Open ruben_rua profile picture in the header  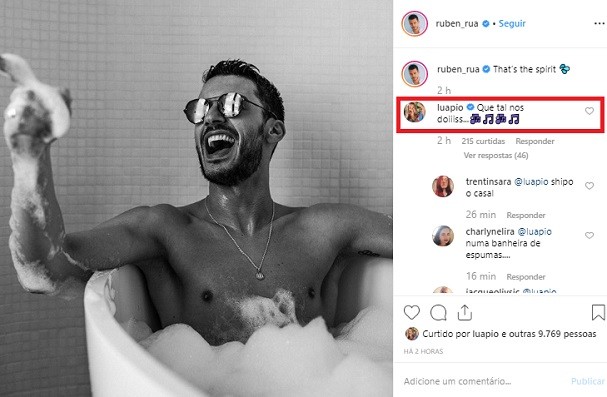415,24
